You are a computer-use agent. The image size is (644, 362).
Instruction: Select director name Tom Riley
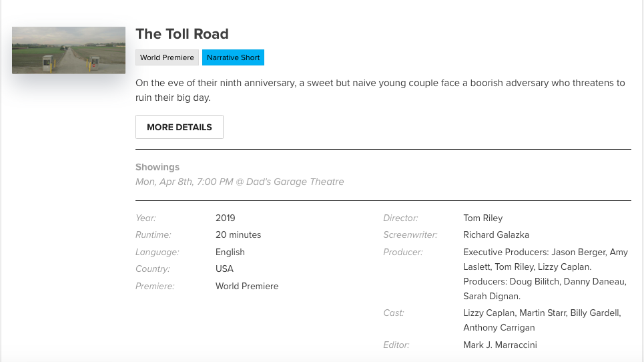click(483, 218)
